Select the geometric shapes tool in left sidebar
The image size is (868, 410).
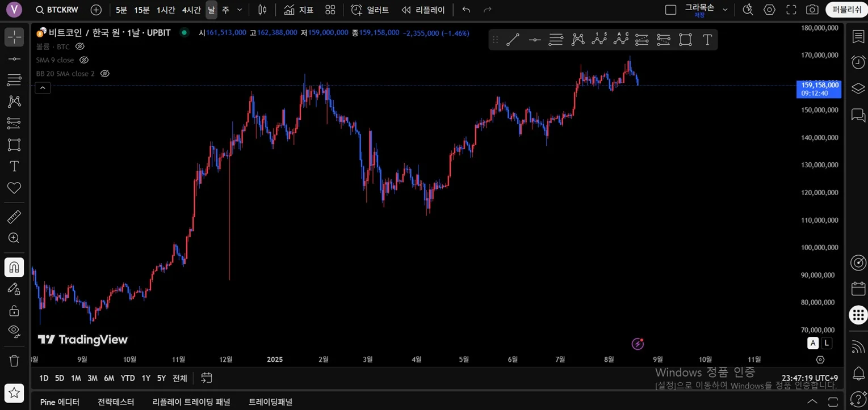[x=14, y=145]
